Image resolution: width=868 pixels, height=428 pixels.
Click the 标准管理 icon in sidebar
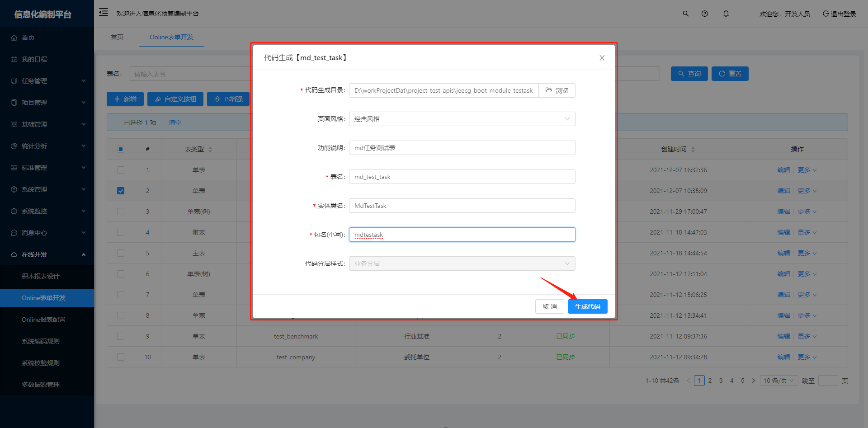(x=14, y=168)
